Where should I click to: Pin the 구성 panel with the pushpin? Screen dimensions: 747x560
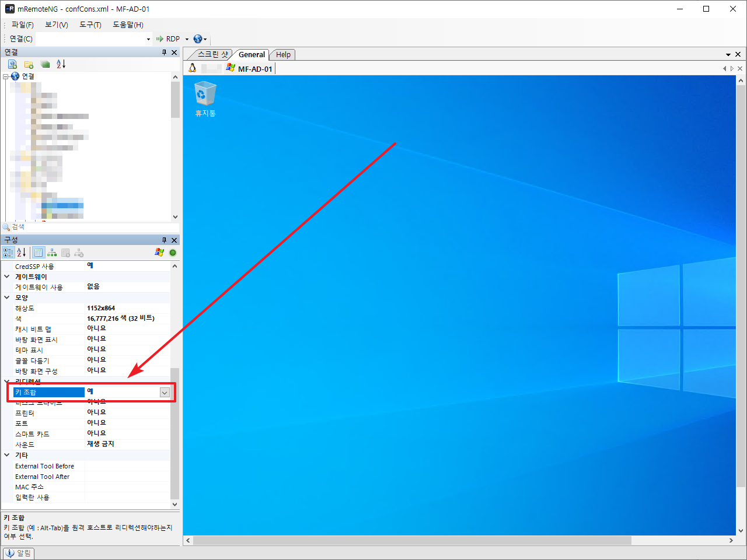(164, 240)
